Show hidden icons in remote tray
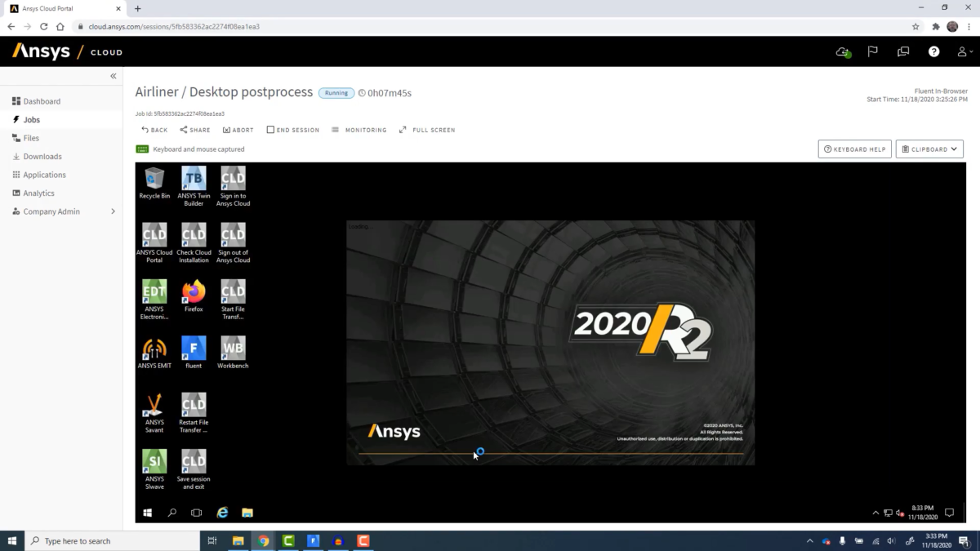Viewport: 980px width, 551px height. 875,513
